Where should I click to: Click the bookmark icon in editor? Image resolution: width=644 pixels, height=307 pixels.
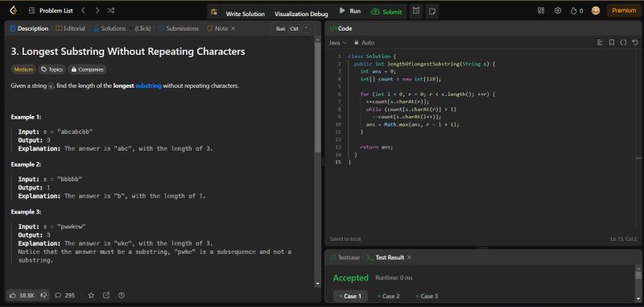coord(612,43)
